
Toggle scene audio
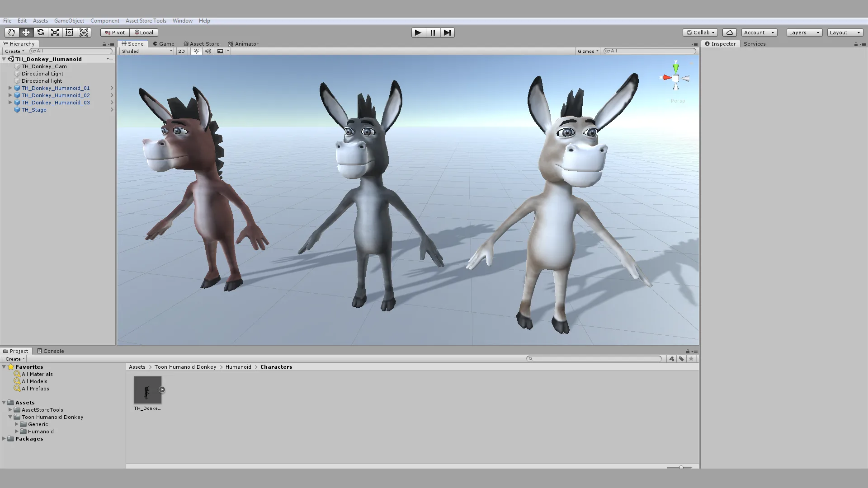[208, 51]
